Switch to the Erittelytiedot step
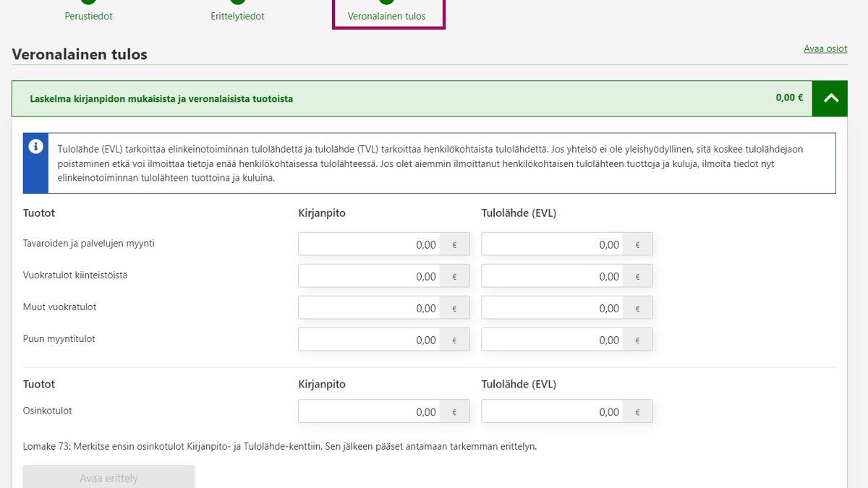Image resolution: width=868 pixels, height=488 pixels. pos(237,15)
